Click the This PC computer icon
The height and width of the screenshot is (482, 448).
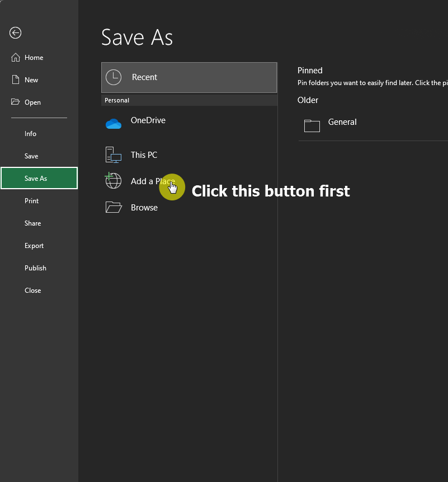click(x=114, y=155)
